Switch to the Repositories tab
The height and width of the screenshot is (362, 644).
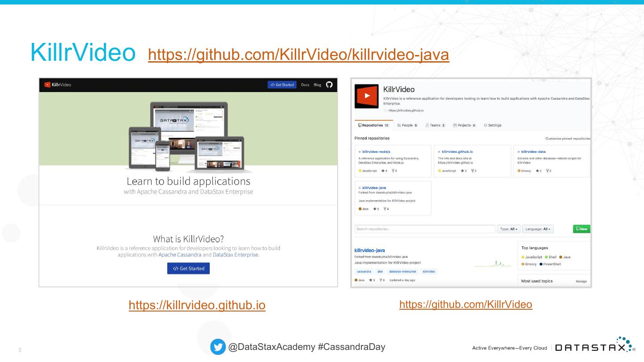click(x=374, y=125)
